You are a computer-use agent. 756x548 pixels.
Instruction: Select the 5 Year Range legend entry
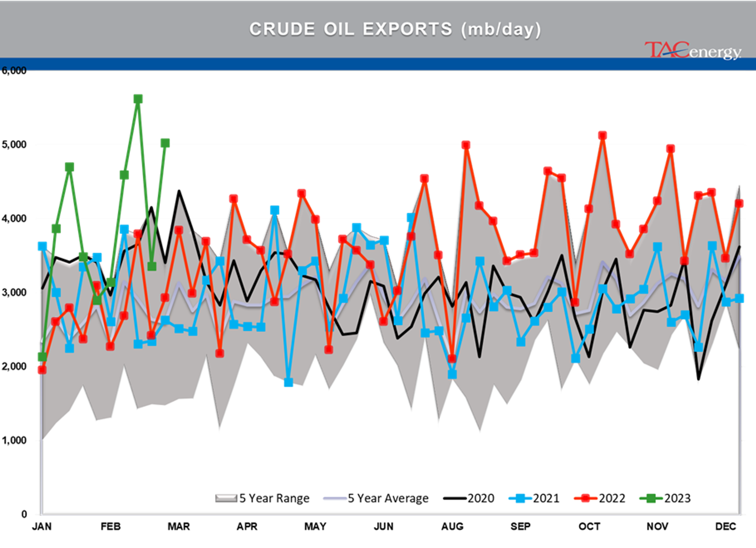point(262,498)
